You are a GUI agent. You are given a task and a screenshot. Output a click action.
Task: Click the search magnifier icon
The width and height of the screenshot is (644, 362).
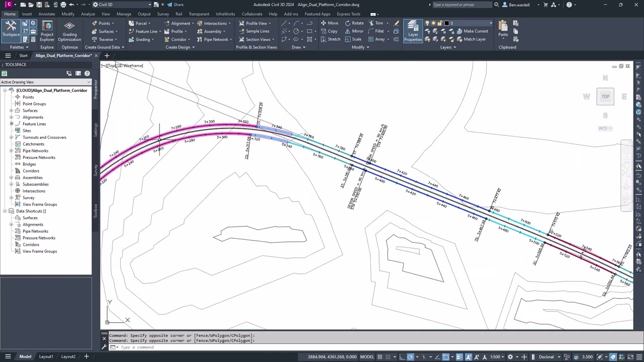coord(497,5)
